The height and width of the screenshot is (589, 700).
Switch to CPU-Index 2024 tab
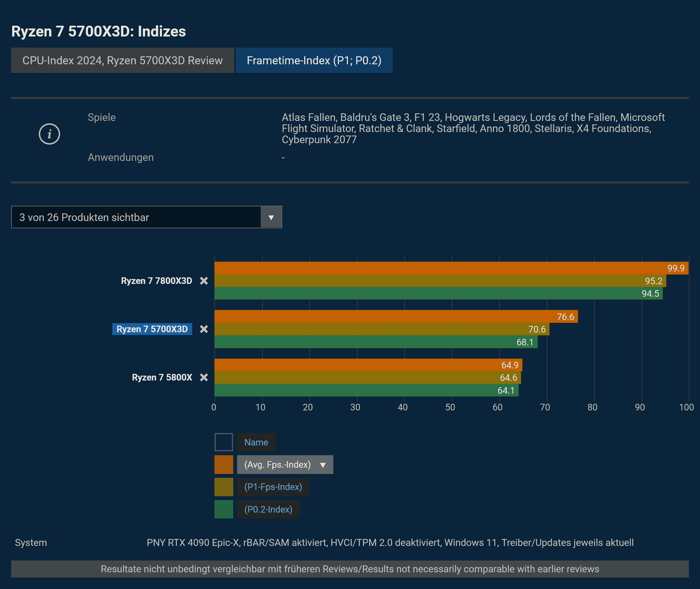pos(123,60)
